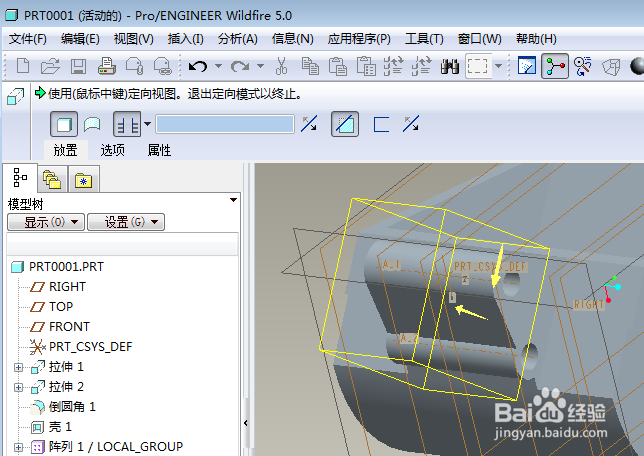Open Paste Special icon
Screen dimensions: 644x456
pyautogui.click(x=366, y=66)
